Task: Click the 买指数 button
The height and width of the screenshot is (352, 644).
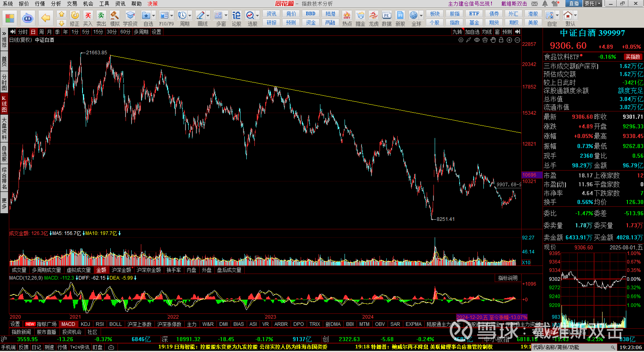Action: click(x=633, y=57)
